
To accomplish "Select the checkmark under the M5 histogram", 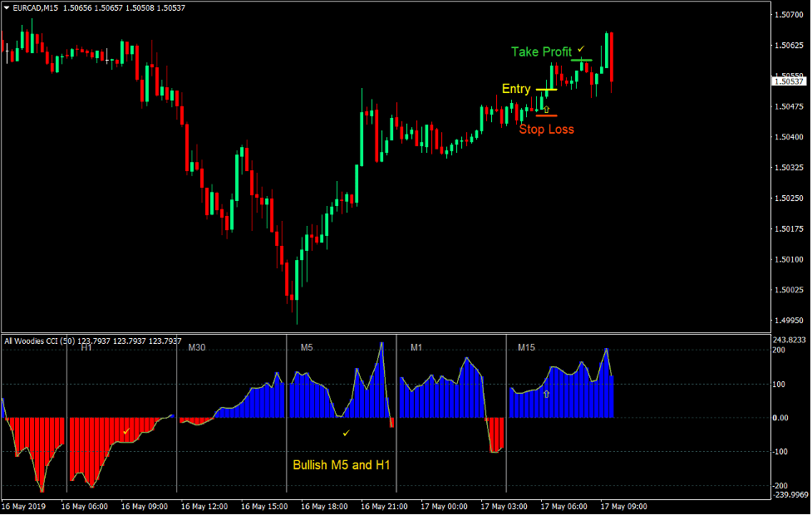I will [347, 432].
